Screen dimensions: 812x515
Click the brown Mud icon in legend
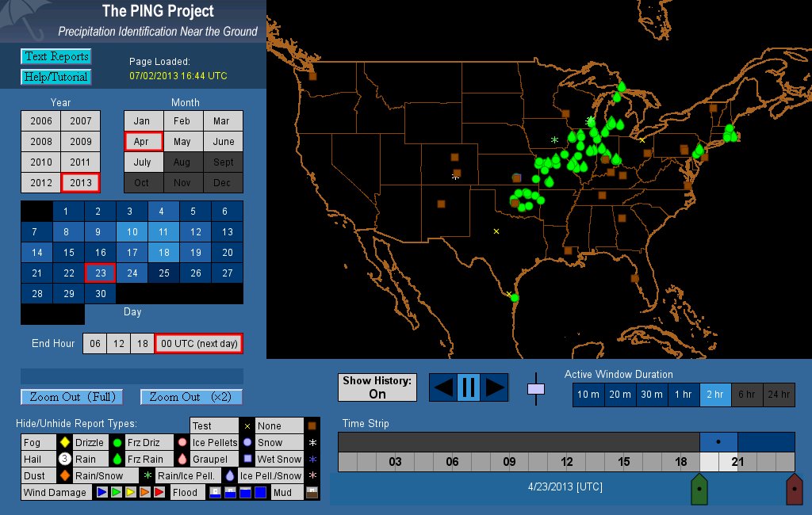(x=312, y=492)
